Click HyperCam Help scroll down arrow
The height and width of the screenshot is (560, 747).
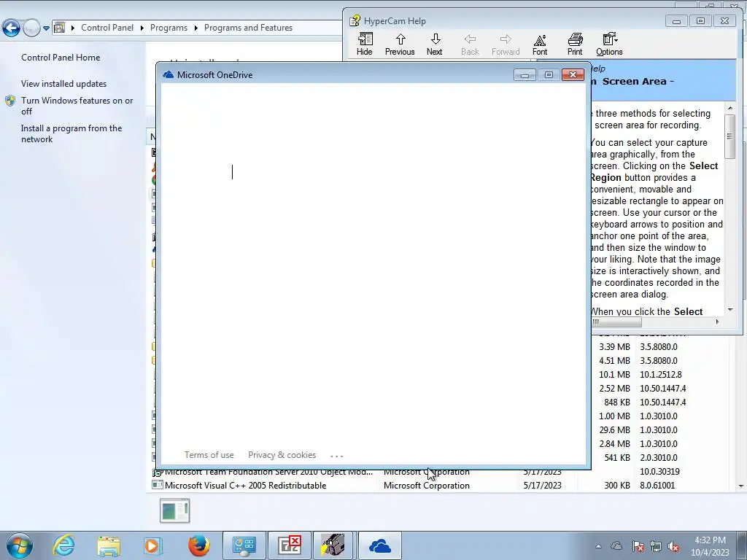(729, 310)
